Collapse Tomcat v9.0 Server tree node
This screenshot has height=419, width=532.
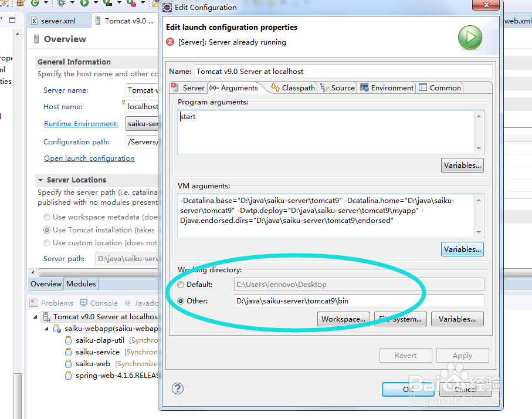[35, 317]
